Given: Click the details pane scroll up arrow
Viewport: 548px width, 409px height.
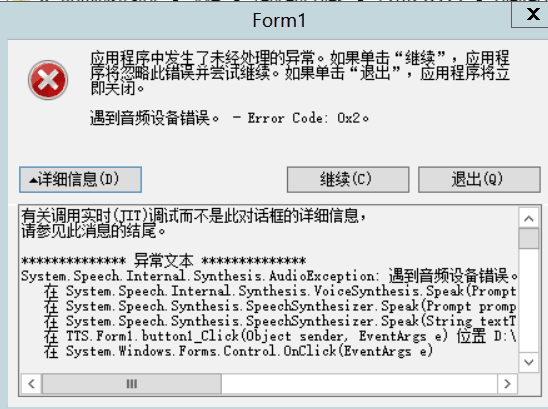Looking at the screenshot, I should click(x=529, y=219).
